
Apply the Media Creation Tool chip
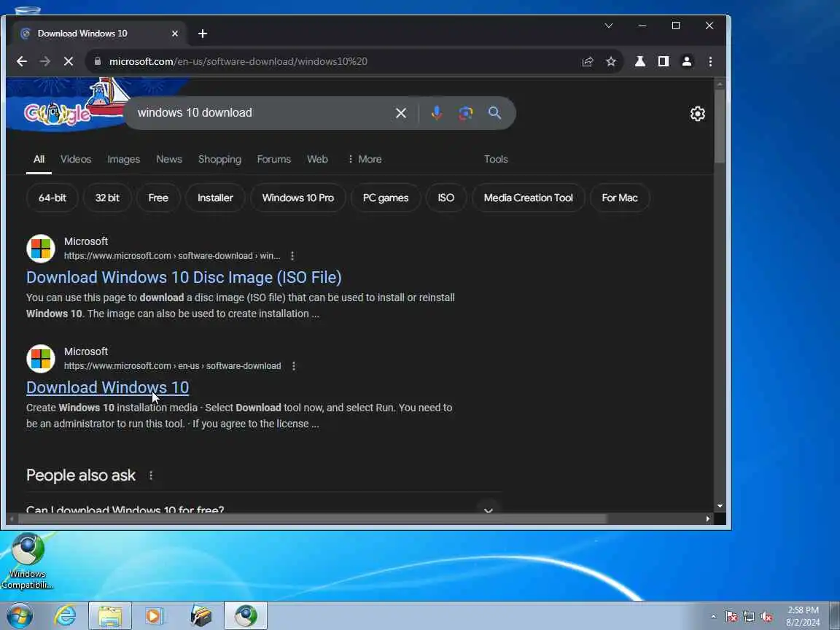528,198
